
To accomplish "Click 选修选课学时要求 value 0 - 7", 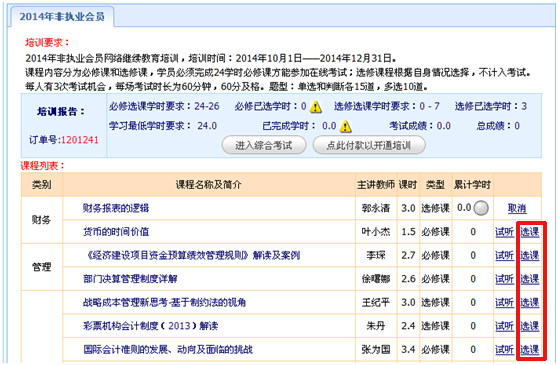I will coord(430,106).
